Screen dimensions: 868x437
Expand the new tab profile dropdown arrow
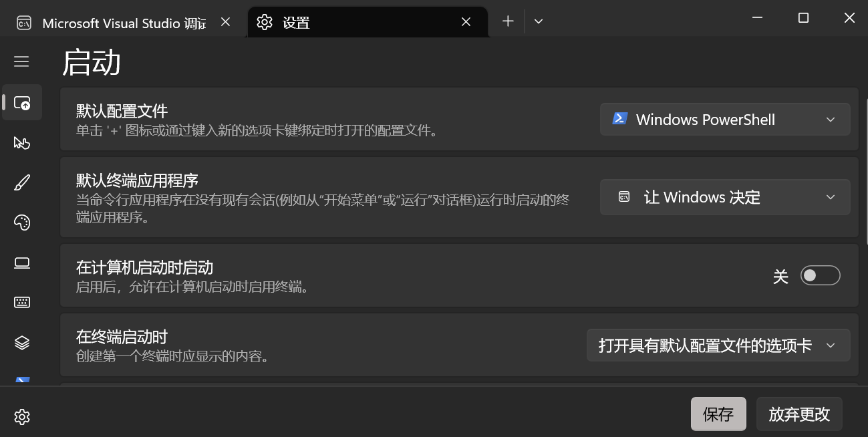tap(539, 21)
